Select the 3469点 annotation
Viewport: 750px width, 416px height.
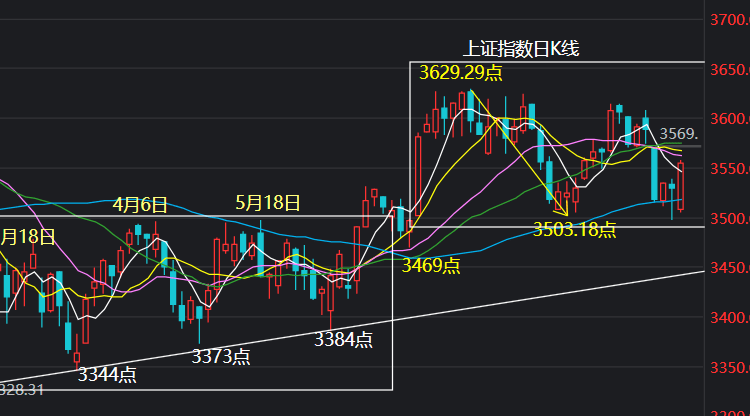[x=430, y=265]
